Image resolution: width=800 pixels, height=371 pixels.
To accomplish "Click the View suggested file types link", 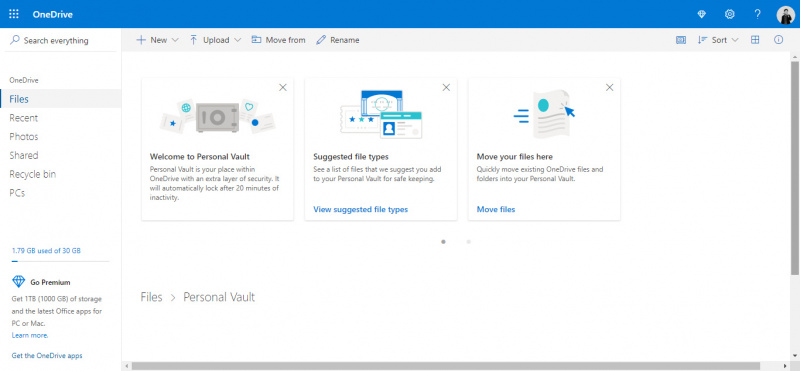I will pos(360,209).
